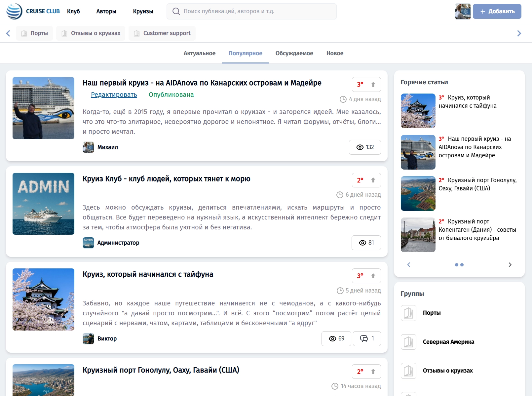Upvote the AIDAnova cruise article
The image size is (532, 396).
[373, 84]
